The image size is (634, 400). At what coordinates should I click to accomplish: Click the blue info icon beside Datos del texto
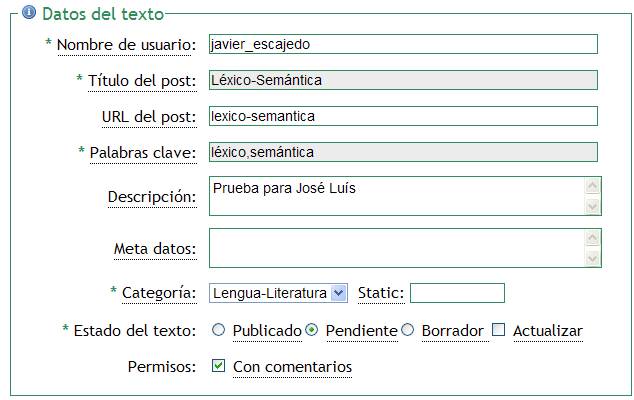(x=29, y=13)
